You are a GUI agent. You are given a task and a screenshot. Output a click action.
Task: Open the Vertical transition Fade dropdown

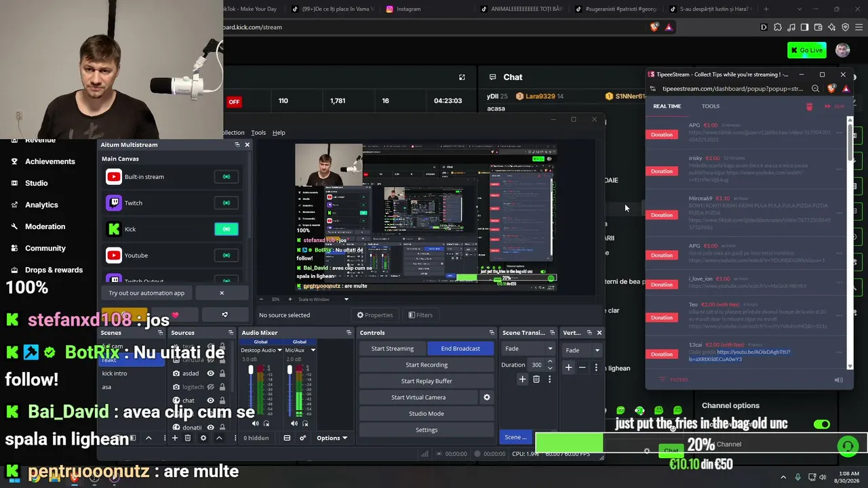583,350
